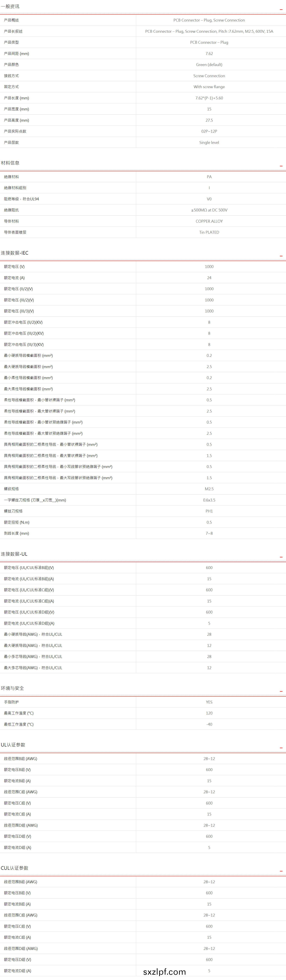Click the 最高工作温度 (°C) row label
The width and height of the screenshot is (286, 980).
(x=19, y=713)
